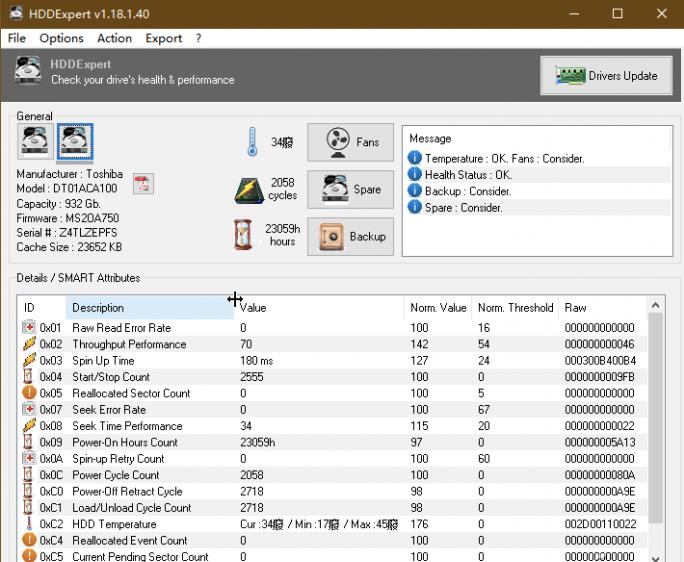684x562 pixels.
Task: Click the Power-Off Retract Cycle row icon
Action: pyautogui.click(x=28, y=491)
